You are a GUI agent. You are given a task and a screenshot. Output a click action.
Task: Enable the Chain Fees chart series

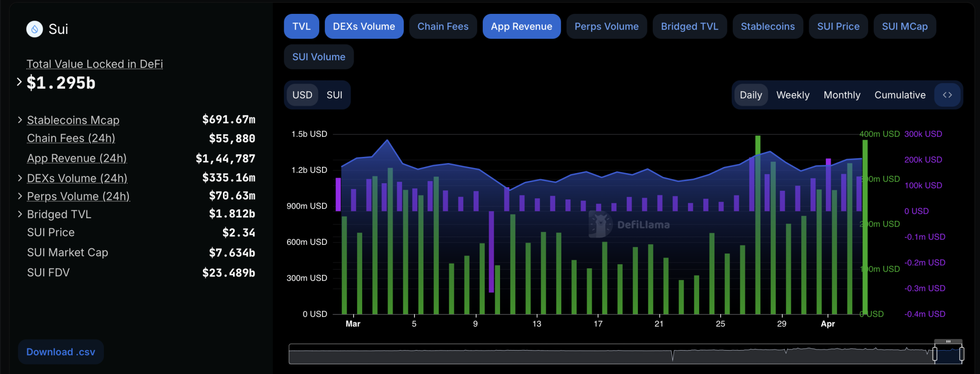pyautogui.click(x=443, y=27)
